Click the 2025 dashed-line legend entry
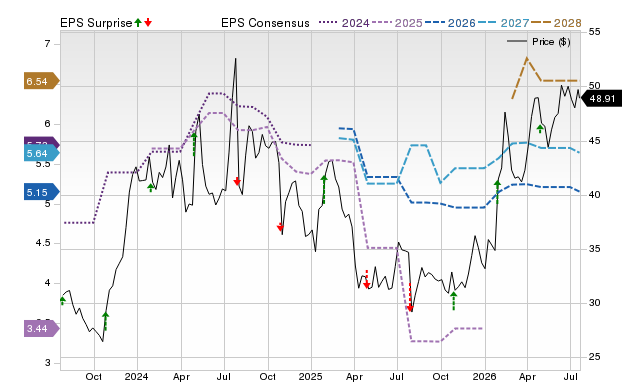 pyautogui.click(x=397, y=23)
